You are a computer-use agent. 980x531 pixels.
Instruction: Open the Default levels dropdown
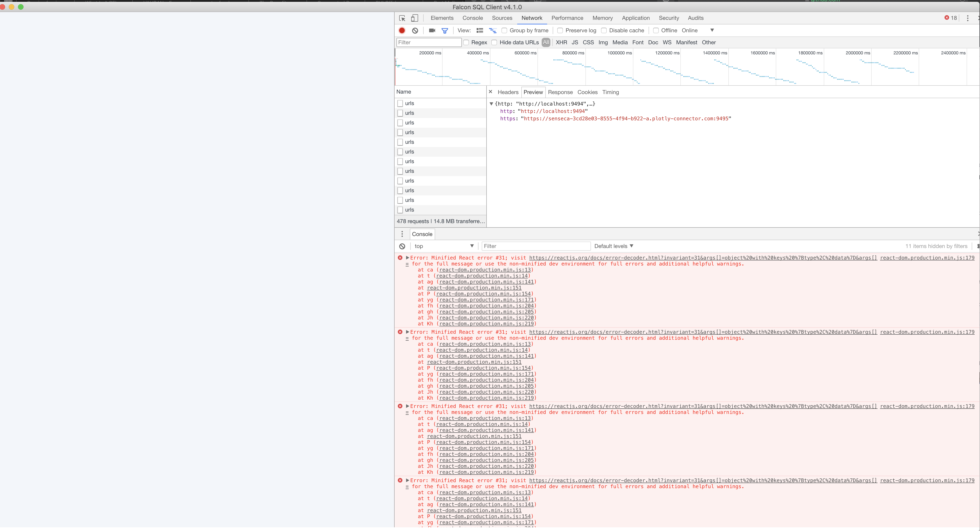tap(613, 246)
